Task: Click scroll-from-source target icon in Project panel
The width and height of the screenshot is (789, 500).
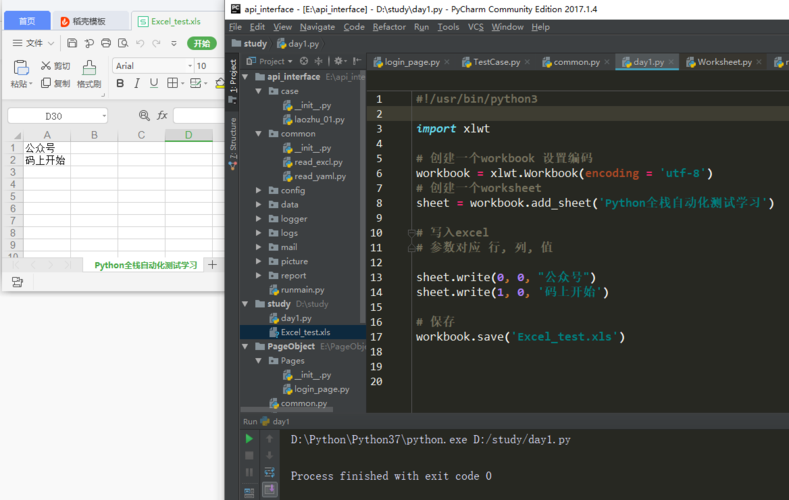Action: pyautogui.click(x=304, y=61)
